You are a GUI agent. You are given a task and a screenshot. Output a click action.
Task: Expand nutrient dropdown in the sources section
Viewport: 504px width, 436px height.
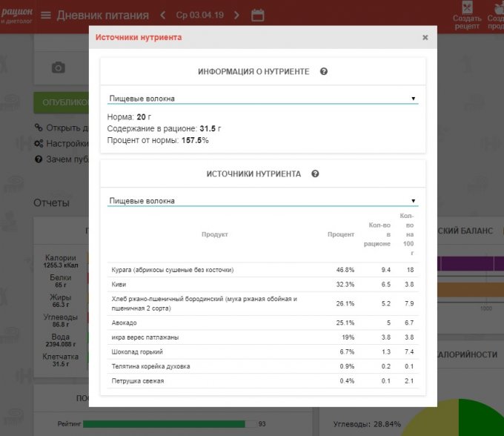[262, 200]
